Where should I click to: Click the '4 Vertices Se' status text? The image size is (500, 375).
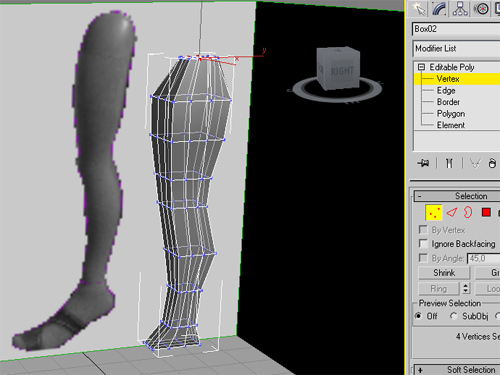click(x=478, y=337)
